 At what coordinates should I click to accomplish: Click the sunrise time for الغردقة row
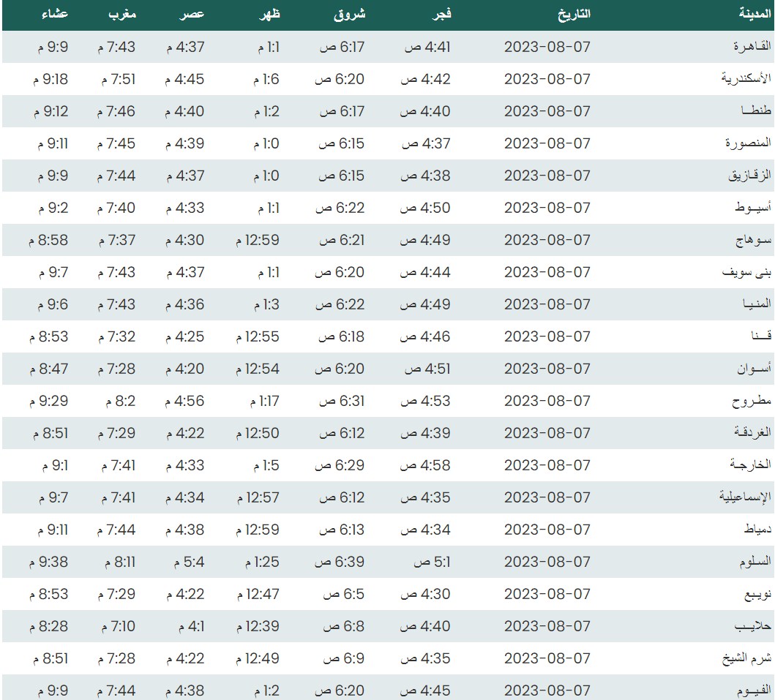340,433
